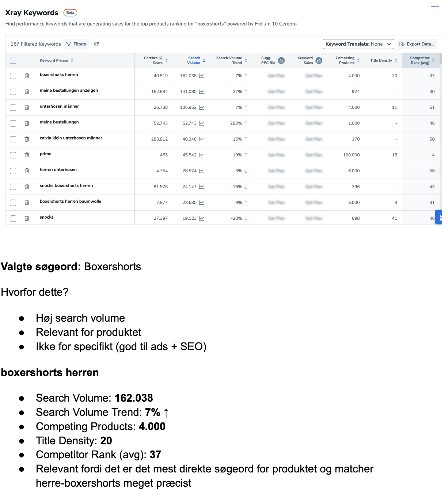The height and width of the screenshot is (498, 448).
Task: Select all keywords with header checkbox
Action: pos(13,61)
